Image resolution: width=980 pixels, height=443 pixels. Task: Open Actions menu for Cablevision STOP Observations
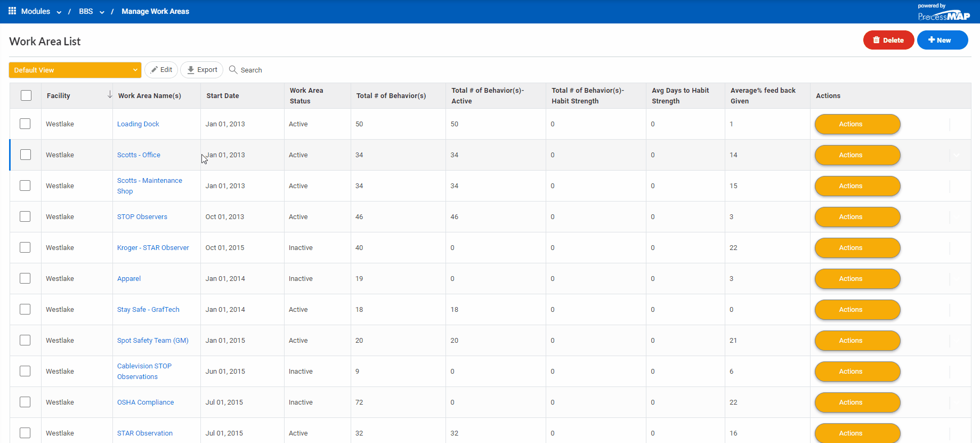(x=857, y=372)
